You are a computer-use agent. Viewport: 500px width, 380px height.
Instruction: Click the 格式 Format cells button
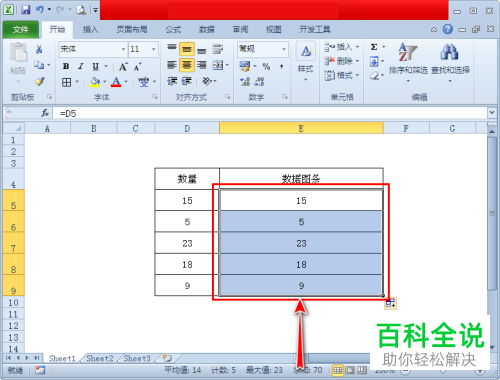point(342,75)
